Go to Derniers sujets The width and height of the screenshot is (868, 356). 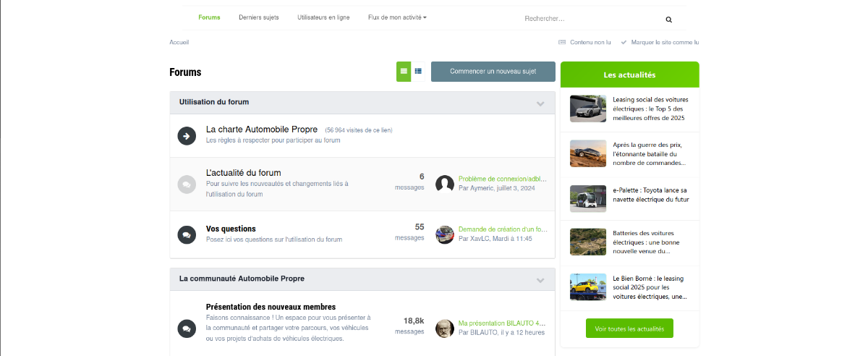[259, 17]
